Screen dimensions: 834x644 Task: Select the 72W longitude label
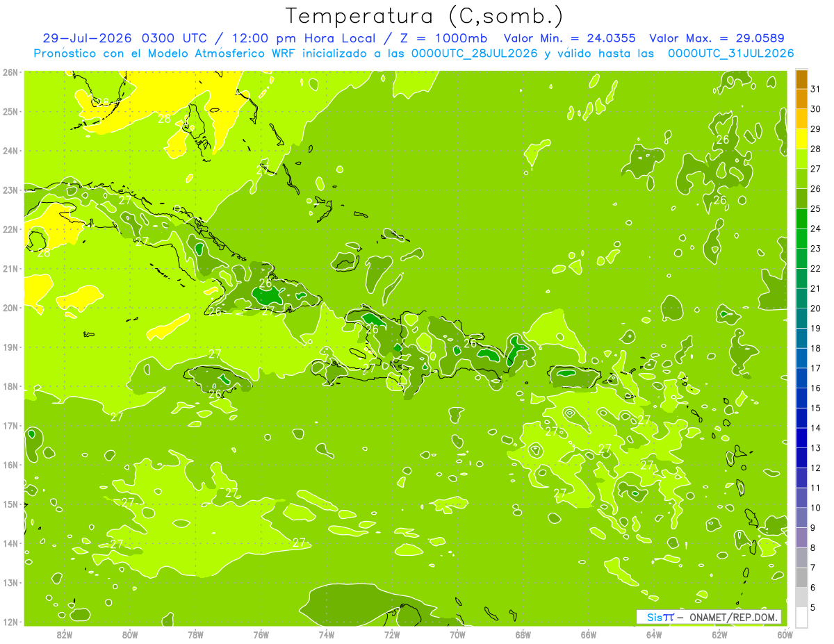pos(392,634)
